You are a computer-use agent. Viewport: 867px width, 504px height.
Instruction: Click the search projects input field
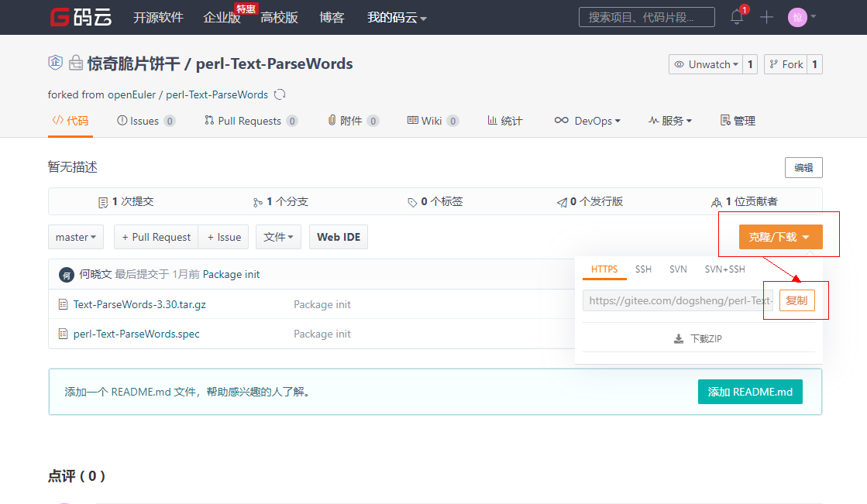point(646,17)
